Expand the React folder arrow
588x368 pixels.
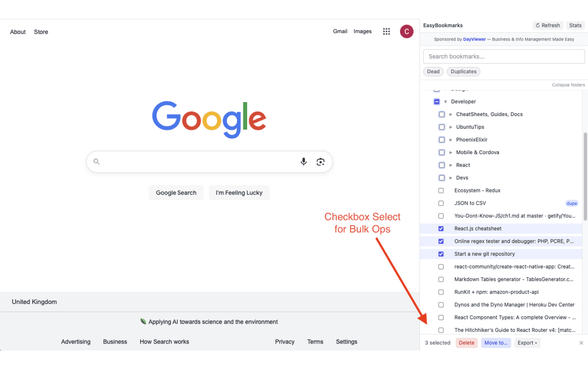pos(451,165)
